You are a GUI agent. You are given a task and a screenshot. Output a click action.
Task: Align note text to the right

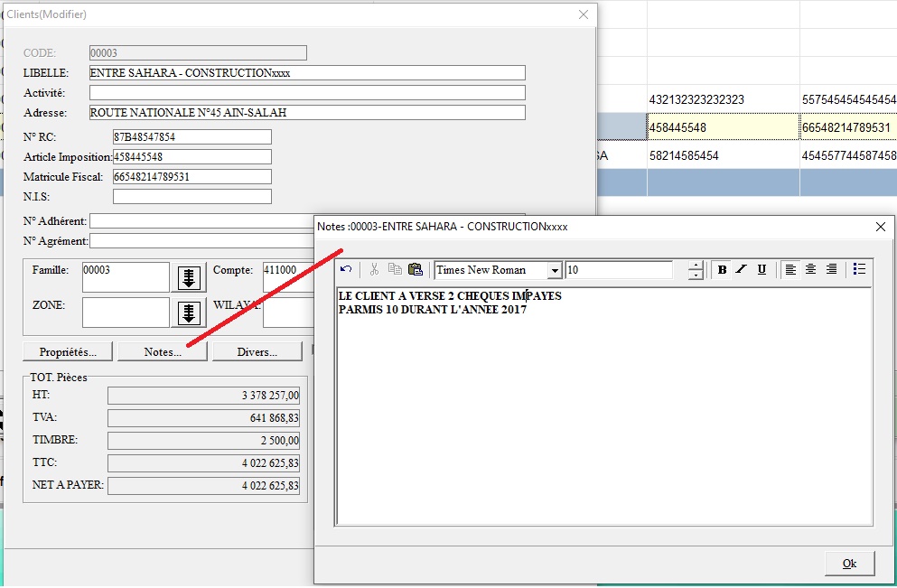[831, 269]
